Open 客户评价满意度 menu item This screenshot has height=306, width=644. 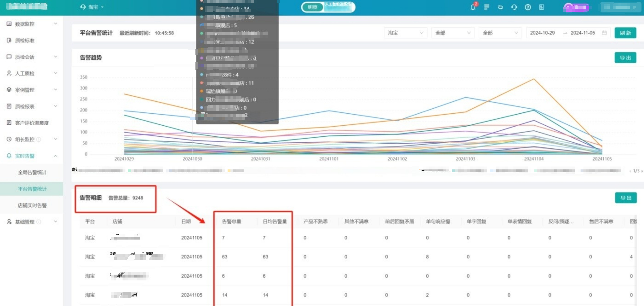click(32, 123)
